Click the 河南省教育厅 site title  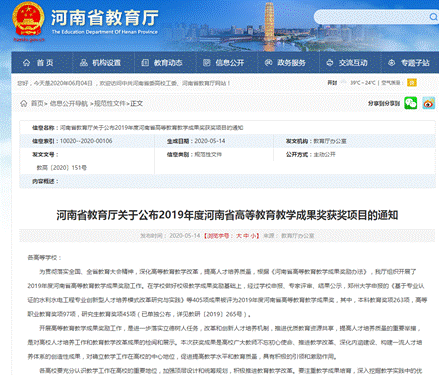pyautogui.click(x=105, y=18)
